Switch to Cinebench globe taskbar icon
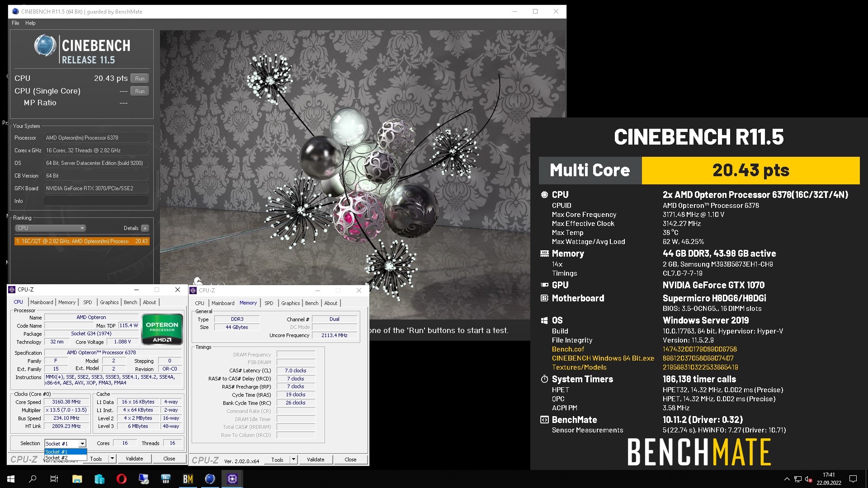 [x=210, y=479]
